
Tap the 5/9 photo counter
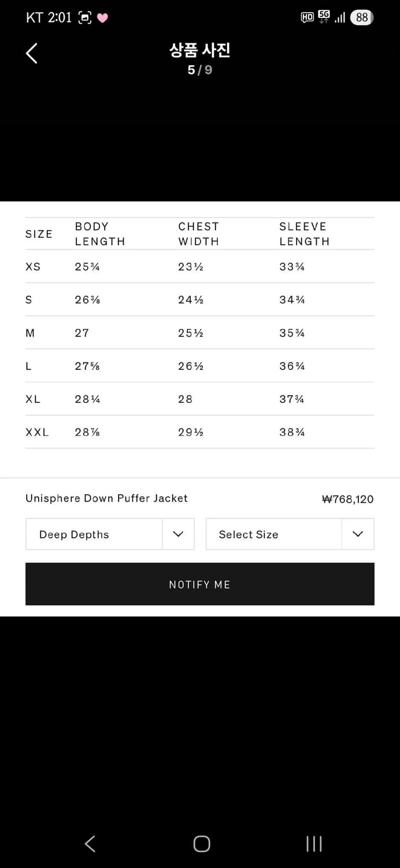tap(200, 70)
